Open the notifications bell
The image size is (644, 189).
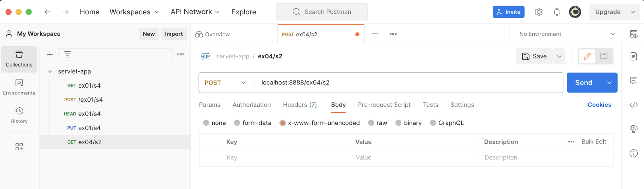(x=557, y=12)
